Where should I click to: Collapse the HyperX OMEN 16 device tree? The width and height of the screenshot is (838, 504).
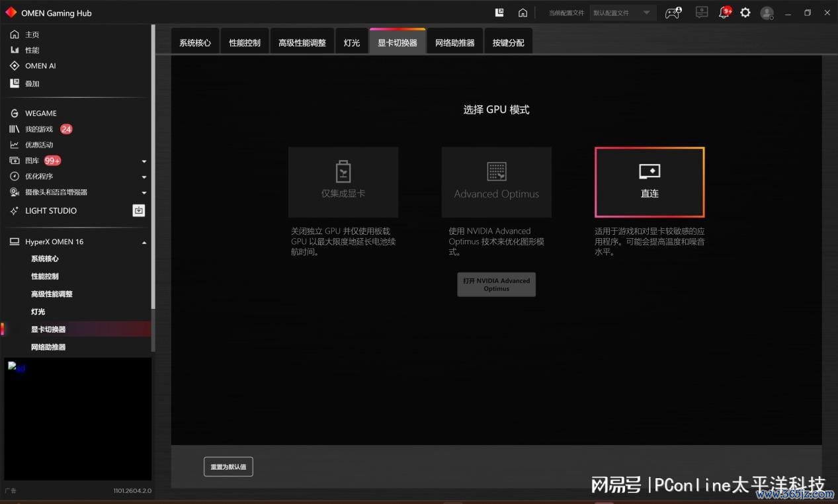(144, 243)
